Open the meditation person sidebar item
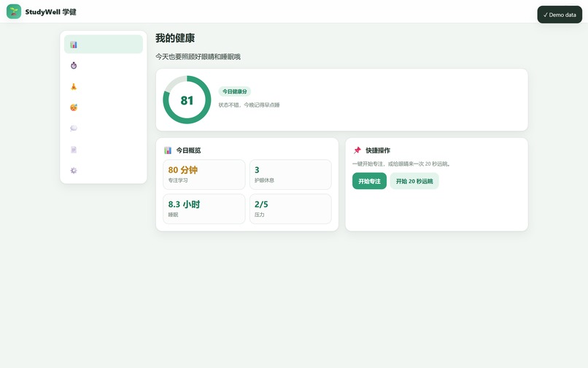 pyautogui.click(x=104, y=86)
